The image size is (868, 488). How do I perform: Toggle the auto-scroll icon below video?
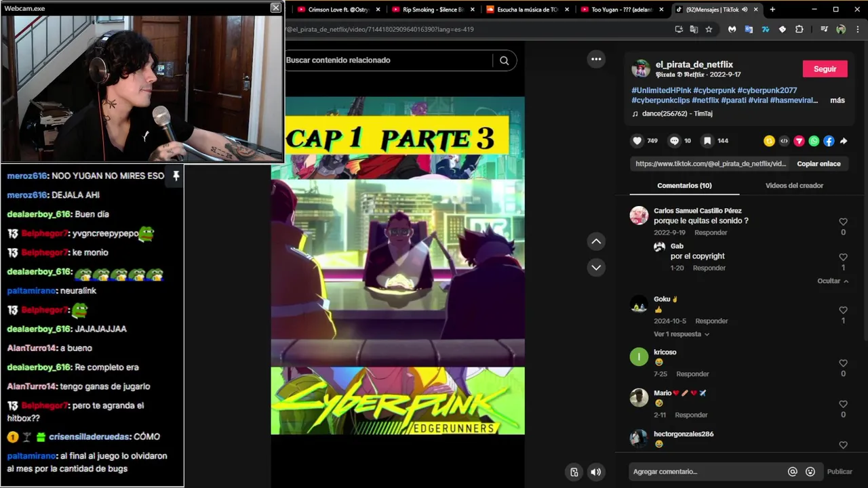[x=574, y=472]
